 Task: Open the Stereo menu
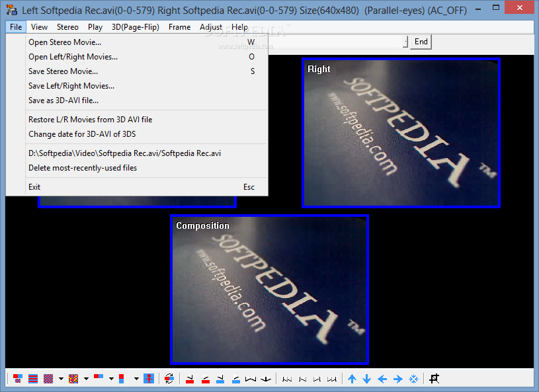click(x=67, y=27)
